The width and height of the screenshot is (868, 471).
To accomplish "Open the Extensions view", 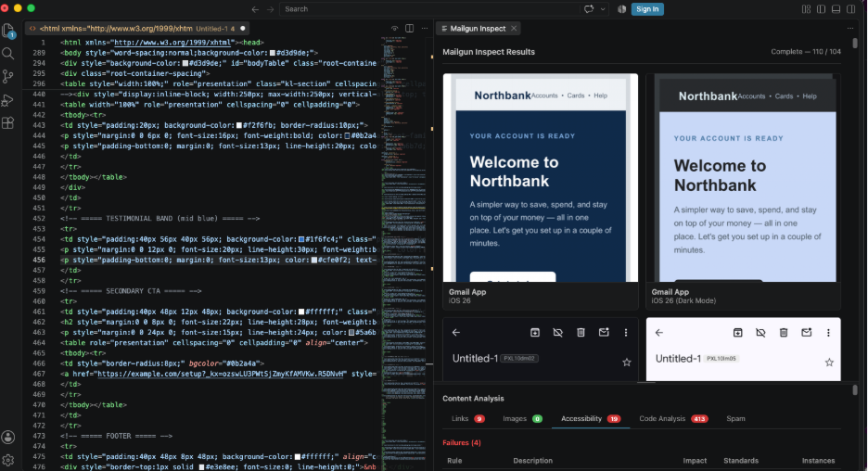I will [x=8, y=123].
